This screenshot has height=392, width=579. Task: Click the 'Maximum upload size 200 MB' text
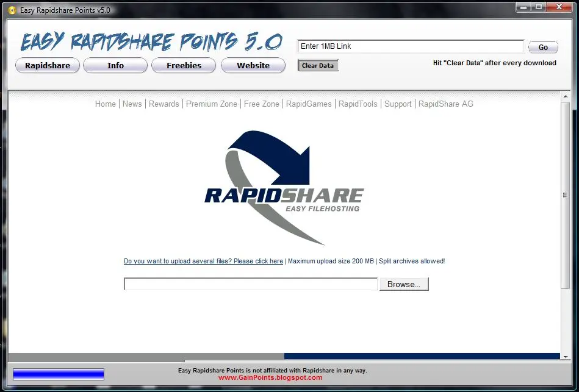click(331, 261)
